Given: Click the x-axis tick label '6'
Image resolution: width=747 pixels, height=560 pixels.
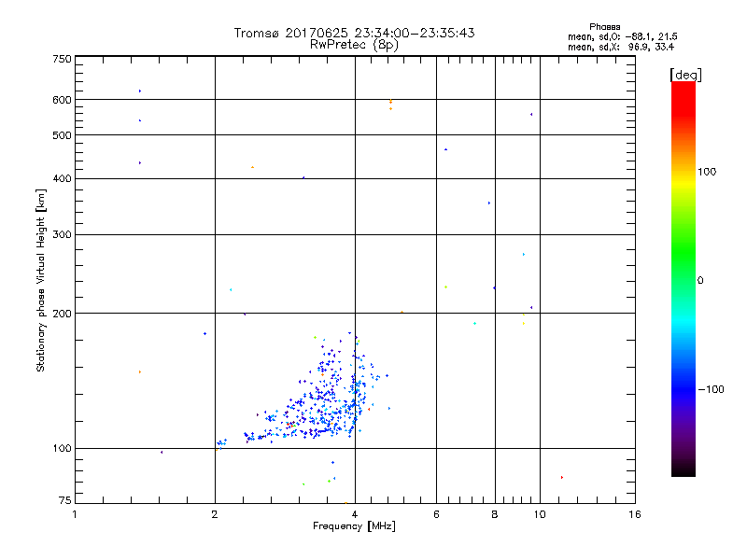Looking at the screenshot, I should tap(436, 514).
